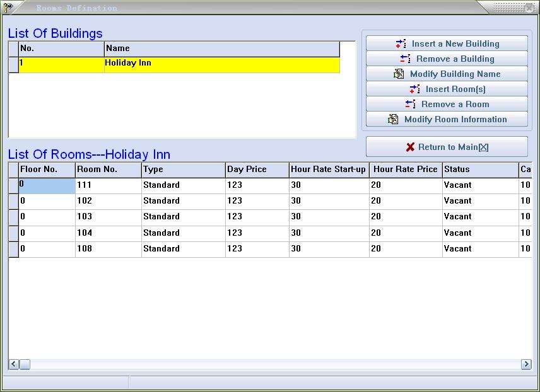Select the row selector for room 108
This screenshot has width=540, height=392.
pos(13,249)
